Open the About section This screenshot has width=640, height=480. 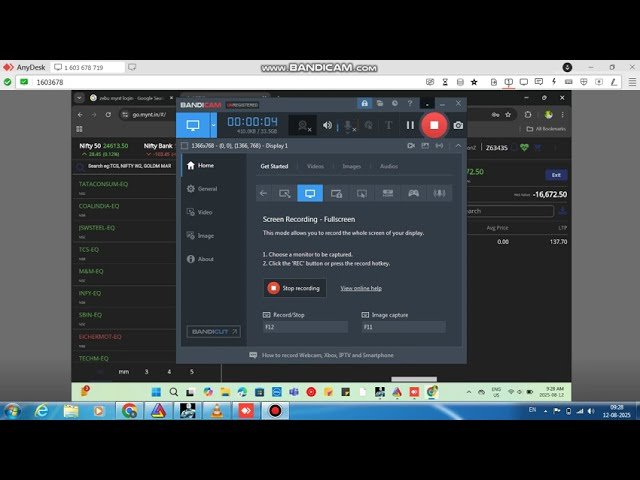200,259
